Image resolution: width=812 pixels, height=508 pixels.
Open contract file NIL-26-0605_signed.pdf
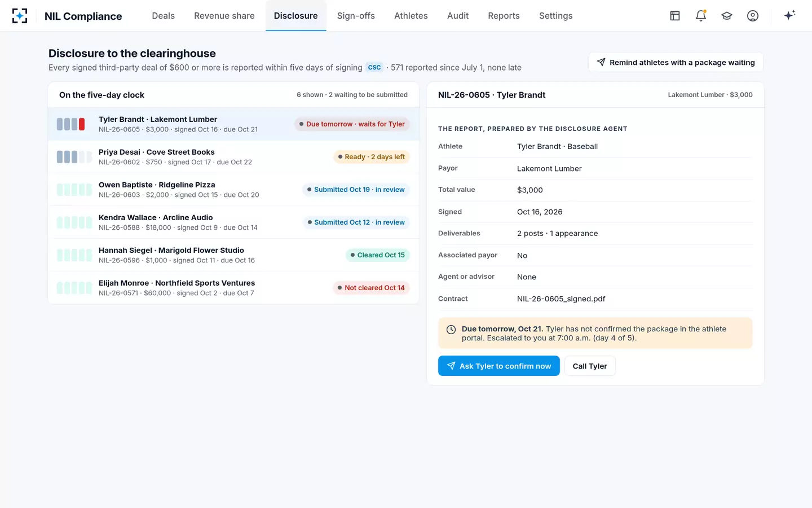pyautogui.click(x=561, y=299)
